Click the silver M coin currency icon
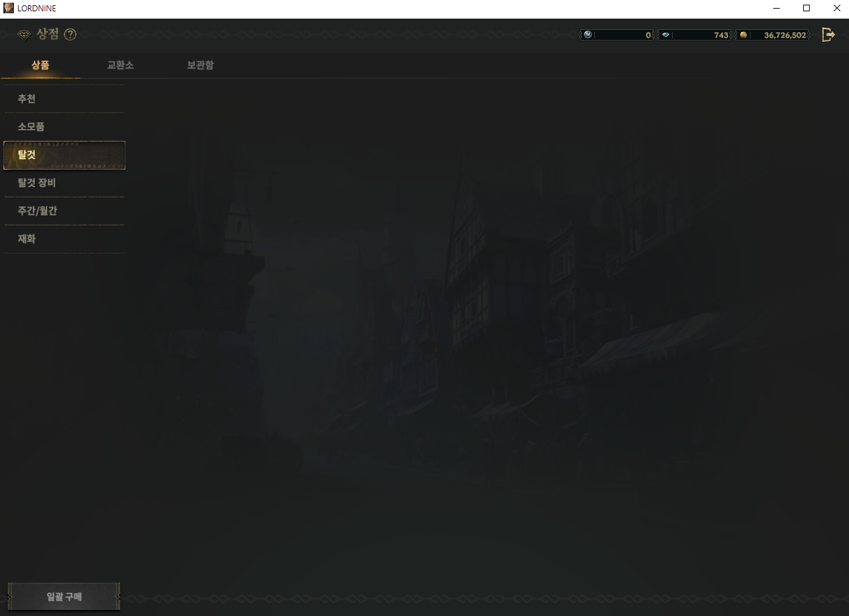849x616 pixels. tap(588, 35)
